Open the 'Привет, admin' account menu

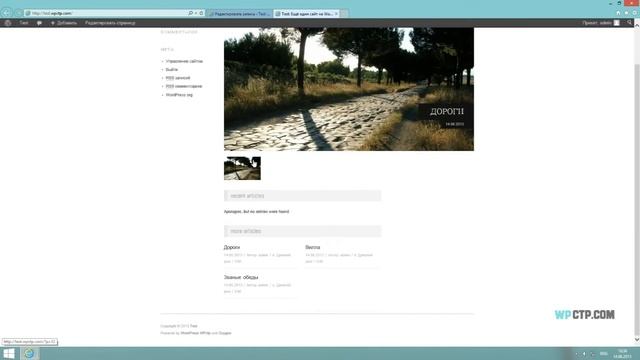pos(600,23)
